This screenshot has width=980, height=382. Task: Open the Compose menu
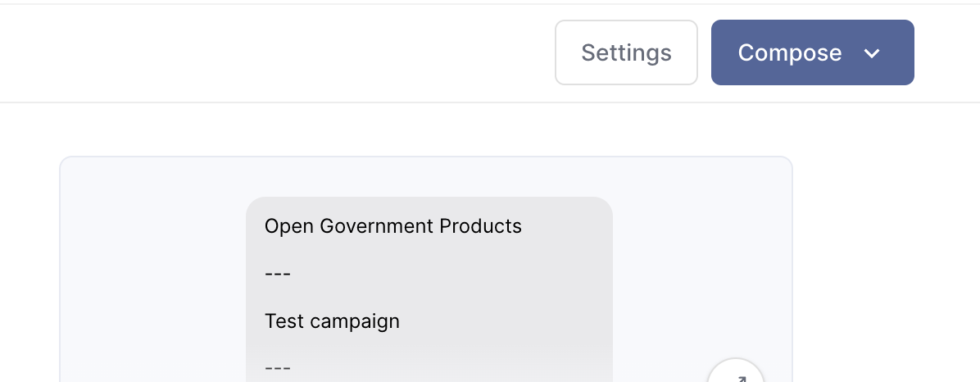point(811,52)
